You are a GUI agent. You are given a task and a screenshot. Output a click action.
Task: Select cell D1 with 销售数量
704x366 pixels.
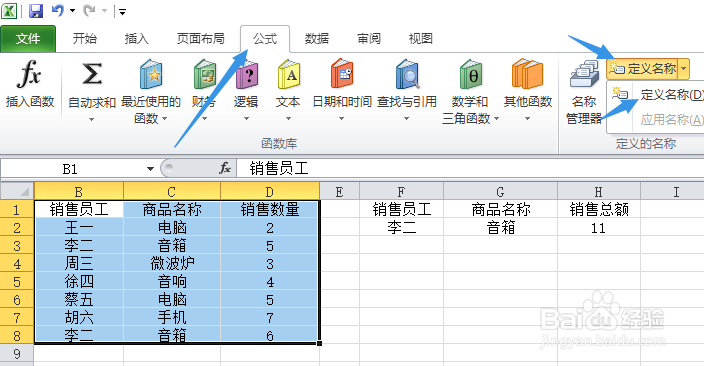click(270, 210)
